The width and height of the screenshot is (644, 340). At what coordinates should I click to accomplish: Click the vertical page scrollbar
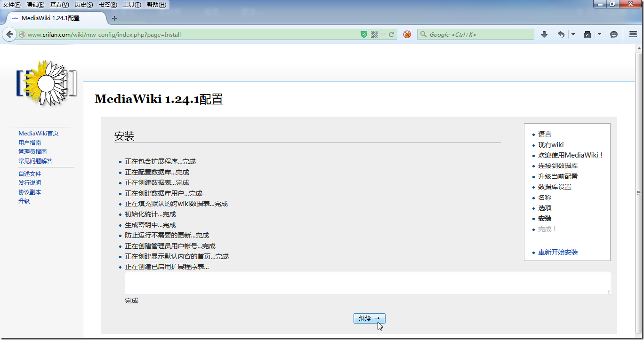(639, 192)
